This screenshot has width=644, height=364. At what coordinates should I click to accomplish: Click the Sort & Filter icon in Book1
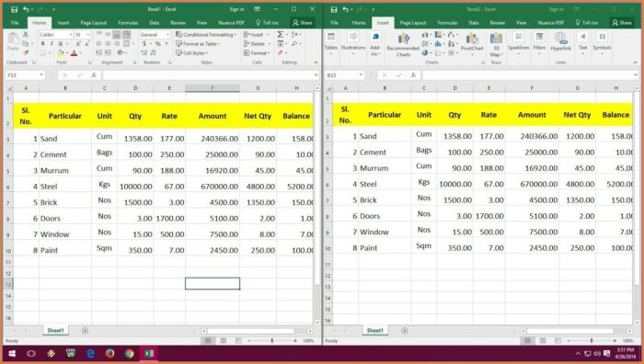tap(294, 35)
